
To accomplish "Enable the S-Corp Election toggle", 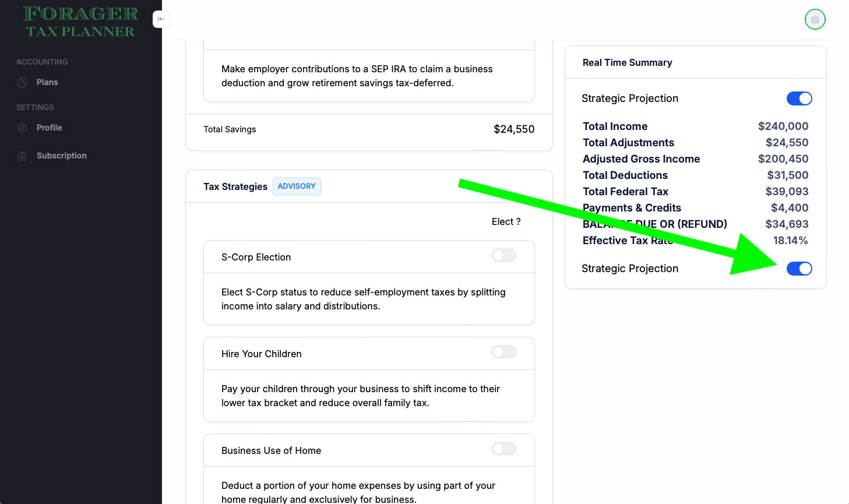I will [504, 255].
